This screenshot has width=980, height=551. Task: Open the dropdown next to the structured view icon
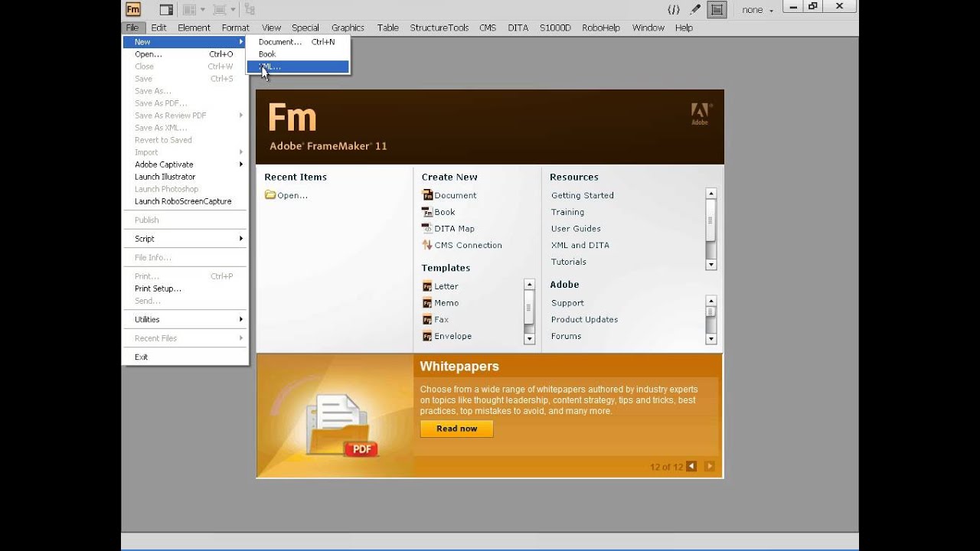click(x=233, y=8)
